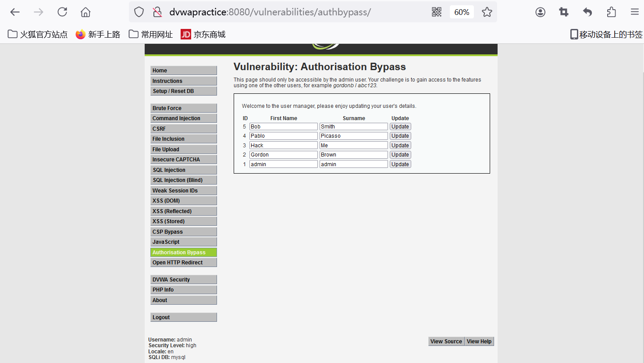Screen dimensions: 644x363
Task: Open the PHP Info page
Action: (x=184, y=290)
